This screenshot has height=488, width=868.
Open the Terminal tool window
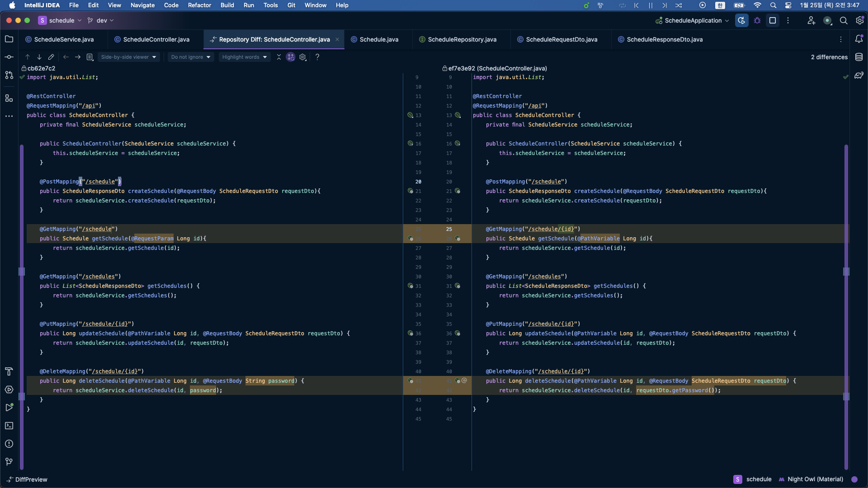click(x=9, y=426)
